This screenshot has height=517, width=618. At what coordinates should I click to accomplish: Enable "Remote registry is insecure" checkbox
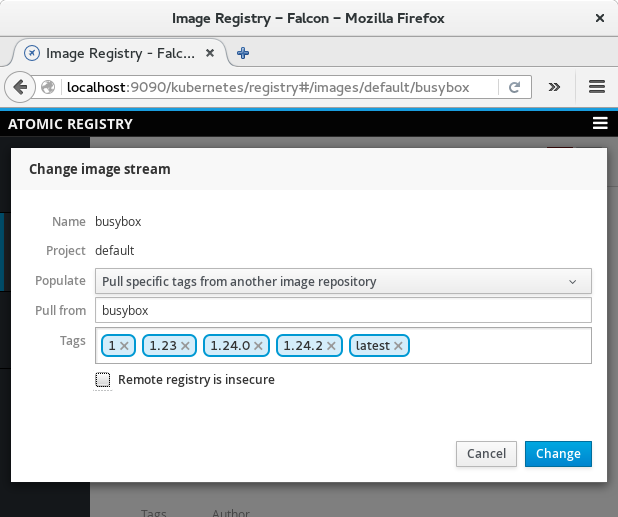103,380
